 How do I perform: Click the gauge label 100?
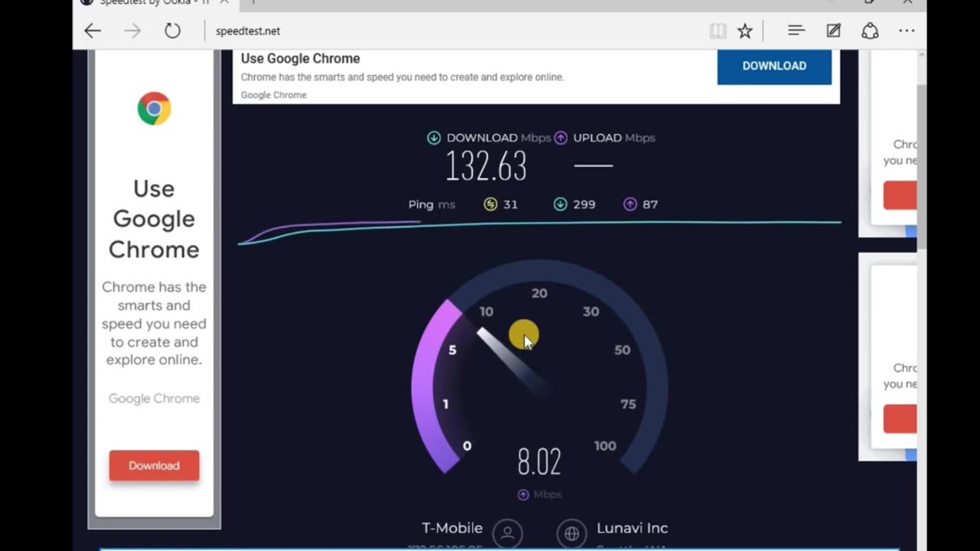pyautogui.click(x=605, y=446)
